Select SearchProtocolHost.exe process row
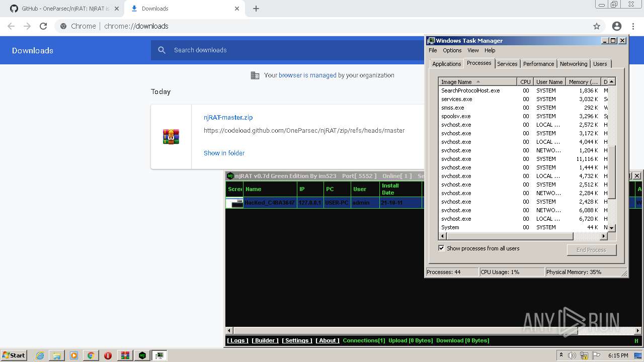Image resolution: width=644 pixels, height=362 pixels. (x=523, y=90)
